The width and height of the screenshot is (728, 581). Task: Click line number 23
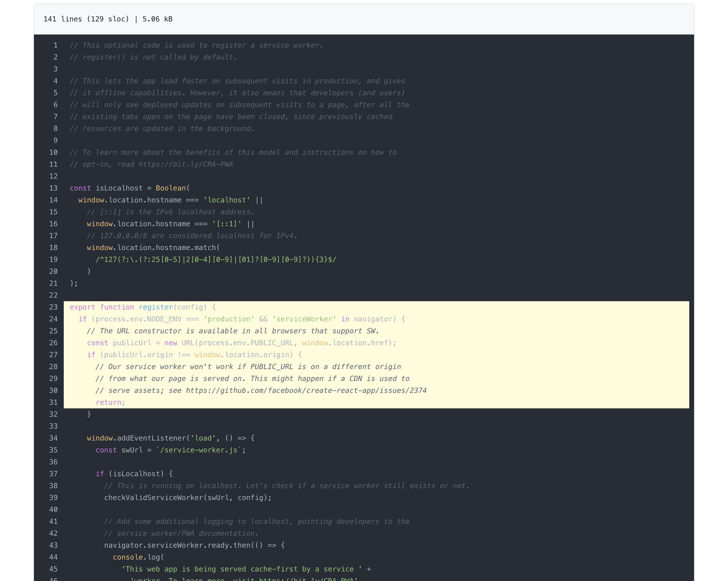tap(53, 307)
